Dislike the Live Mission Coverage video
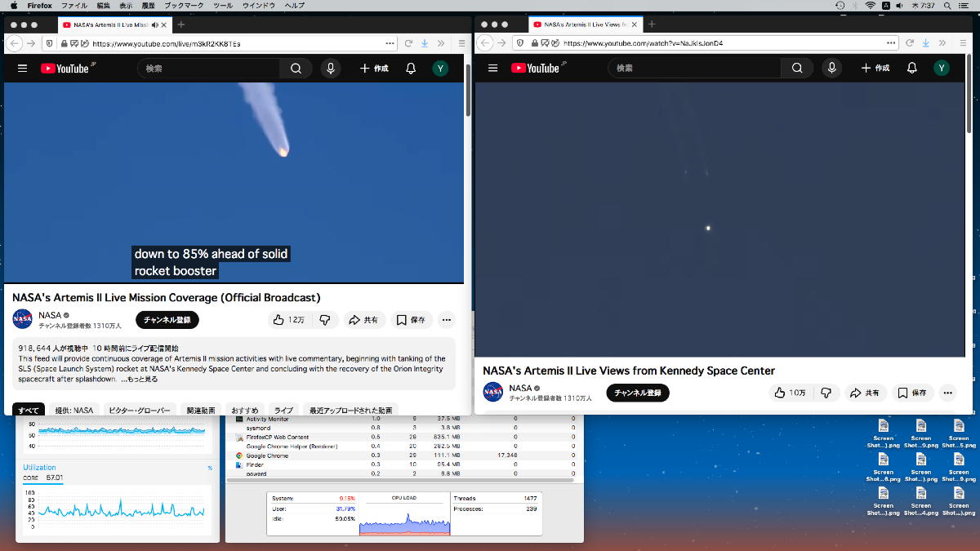This screenshot has width=980, height=551. [324, 320]
